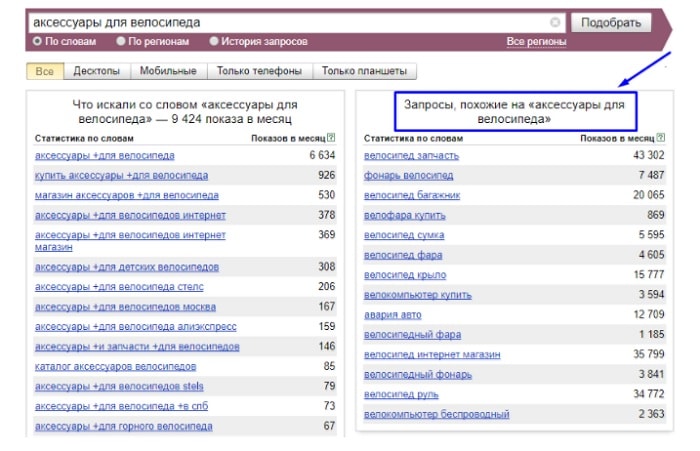The image size is (700, 451).
Task: Click help icon in right table's monthly impressions header
Action: click(x=661, y=137)
